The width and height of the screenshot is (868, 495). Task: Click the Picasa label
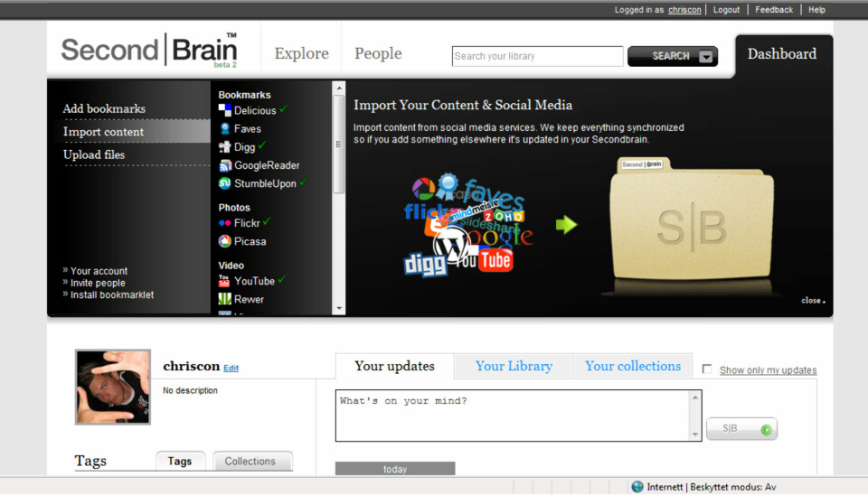click(x=250, y=242)
